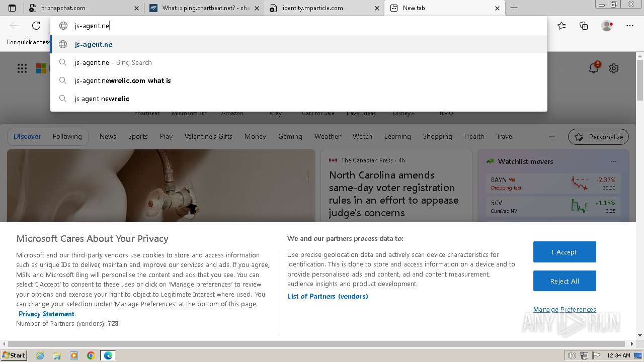This screenshot has width=644, height=362.
Task: Launch the media player taskbar icon
Action: 74,355
